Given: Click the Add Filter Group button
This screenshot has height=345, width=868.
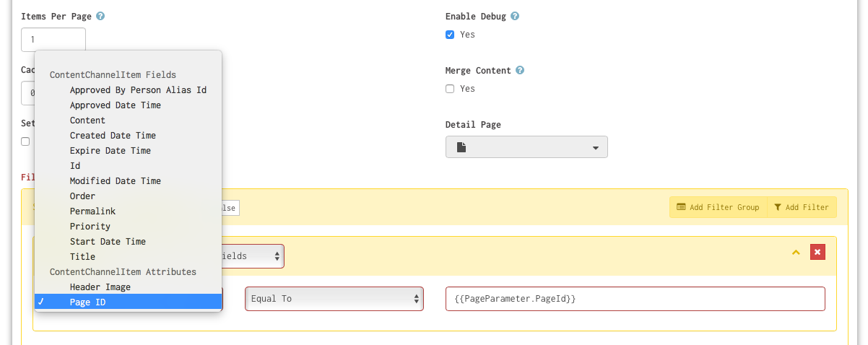Looking at the screenshot, I should (x=718, y=207).
